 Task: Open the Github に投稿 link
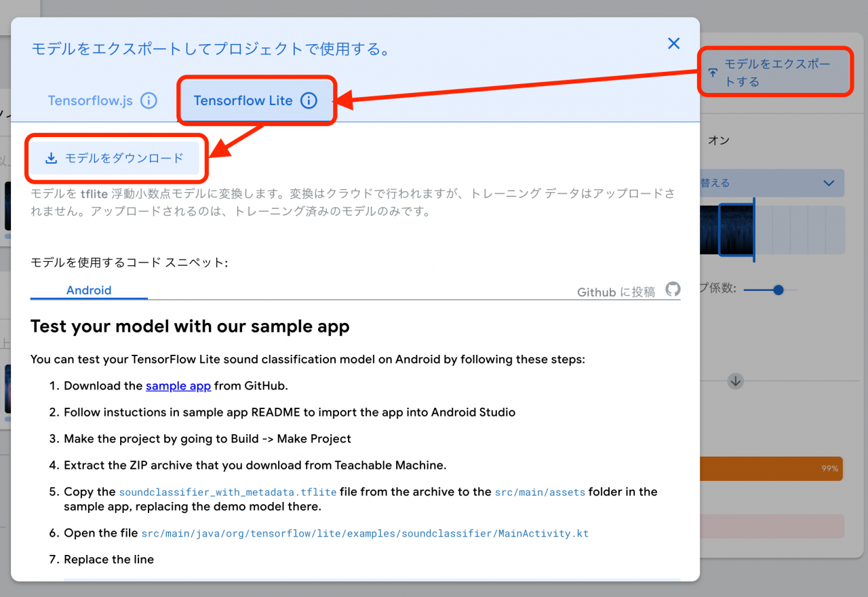point(616,292)
